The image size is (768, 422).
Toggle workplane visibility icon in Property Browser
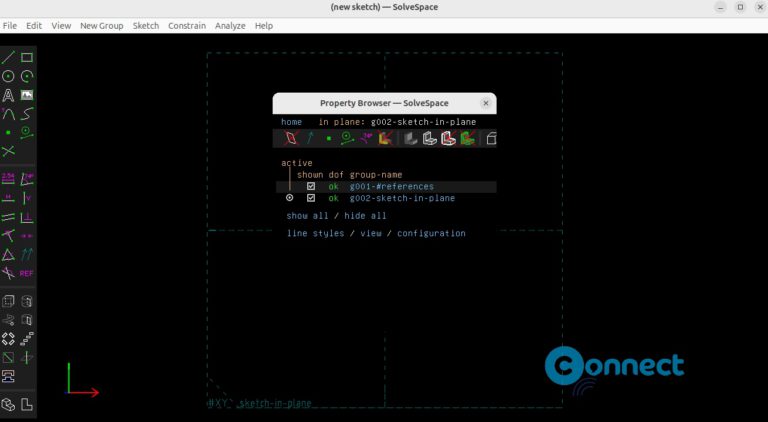click(x=291, y=139)
